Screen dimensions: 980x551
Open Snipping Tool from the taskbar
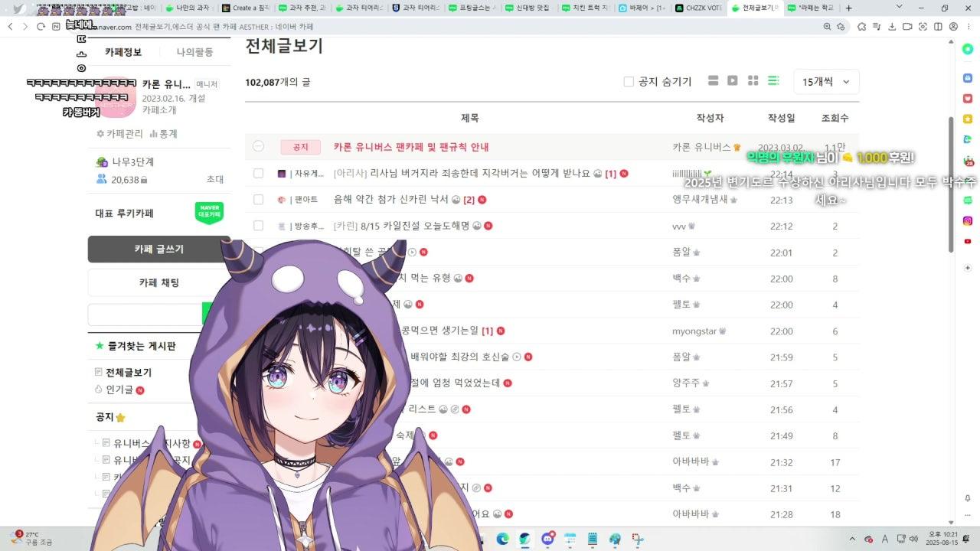pos(638,539)
